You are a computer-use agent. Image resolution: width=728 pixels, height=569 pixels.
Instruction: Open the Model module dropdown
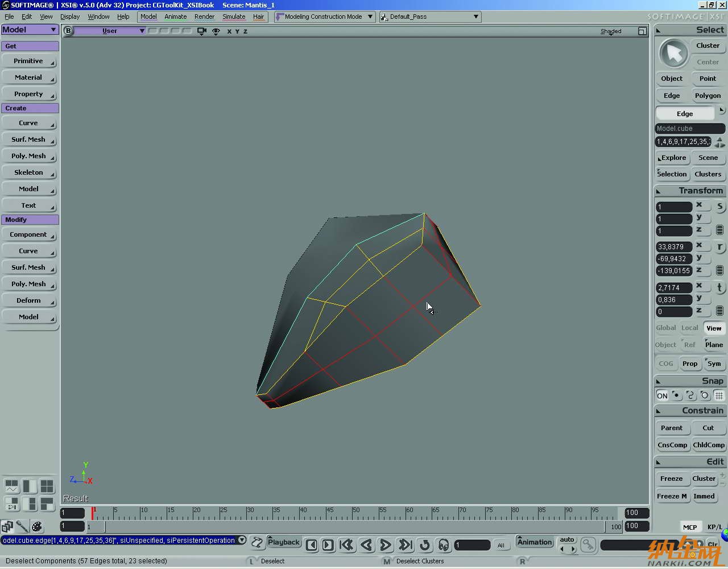click(x=30, y=30)
